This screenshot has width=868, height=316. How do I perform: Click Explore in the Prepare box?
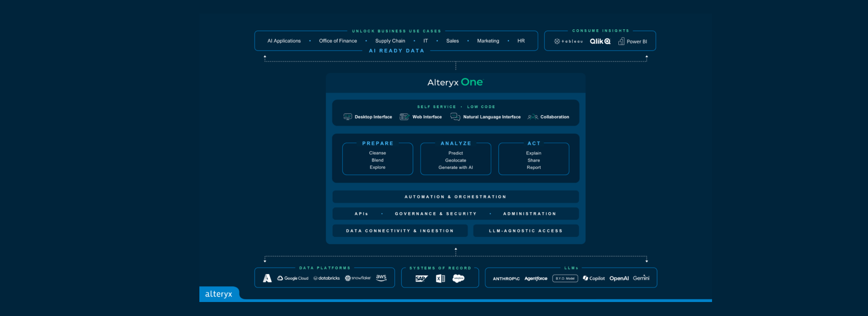pyautogui.click(x=377, y=167)
